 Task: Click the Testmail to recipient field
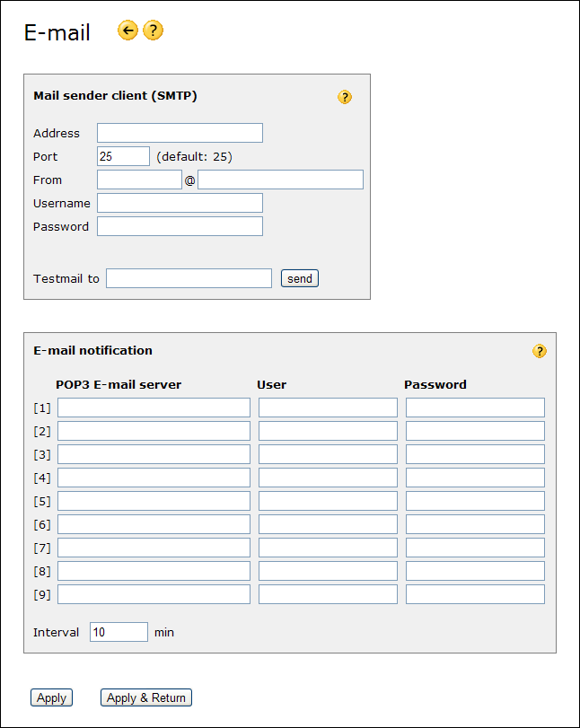(189, 278)
